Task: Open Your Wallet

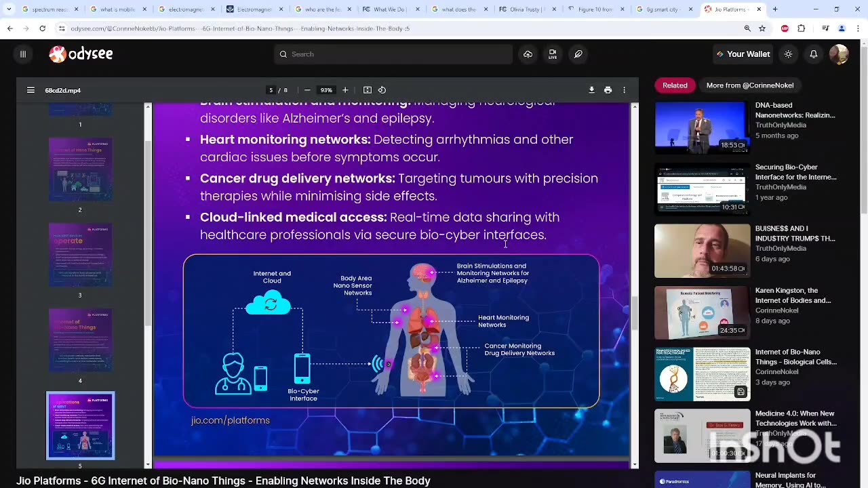Action: coord(743,54)
